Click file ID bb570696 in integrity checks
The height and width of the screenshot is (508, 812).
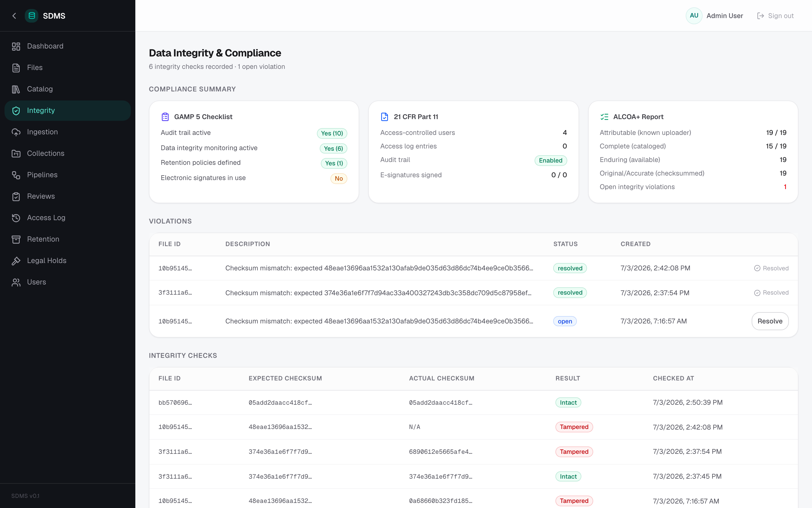tap(175, 402)
